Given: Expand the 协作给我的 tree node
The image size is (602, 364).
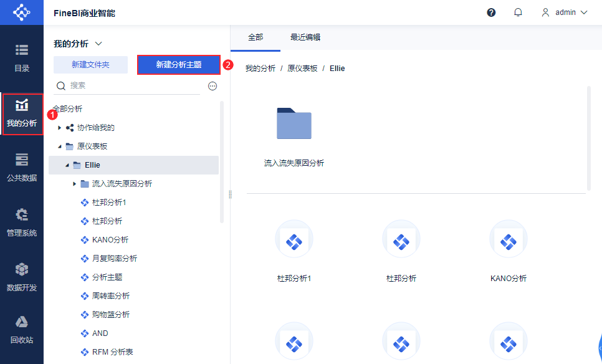Looking at the screenshot, I should pyautogui.click(x=59, y=128).
